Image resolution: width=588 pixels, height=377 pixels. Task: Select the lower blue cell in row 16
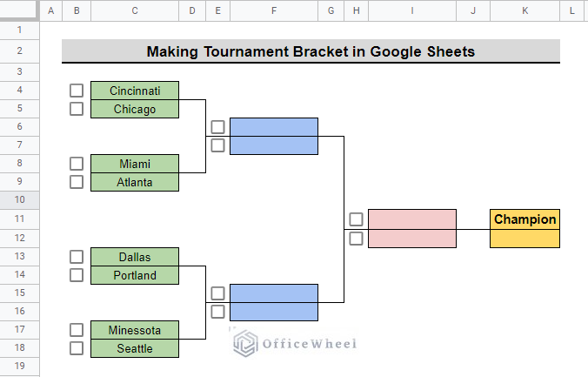click(274, 312)
